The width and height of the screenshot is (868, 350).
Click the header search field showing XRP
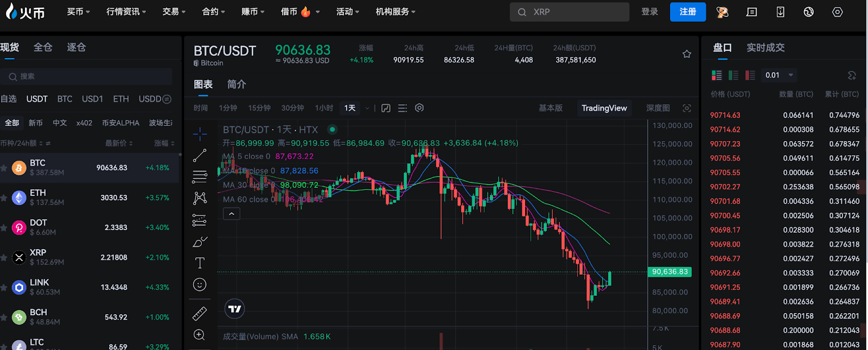pos(570,12)
